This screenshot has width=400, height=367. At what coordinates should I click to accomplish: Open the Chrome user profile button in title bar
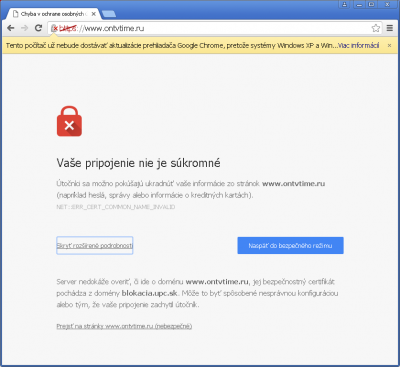tap(344, 5)
